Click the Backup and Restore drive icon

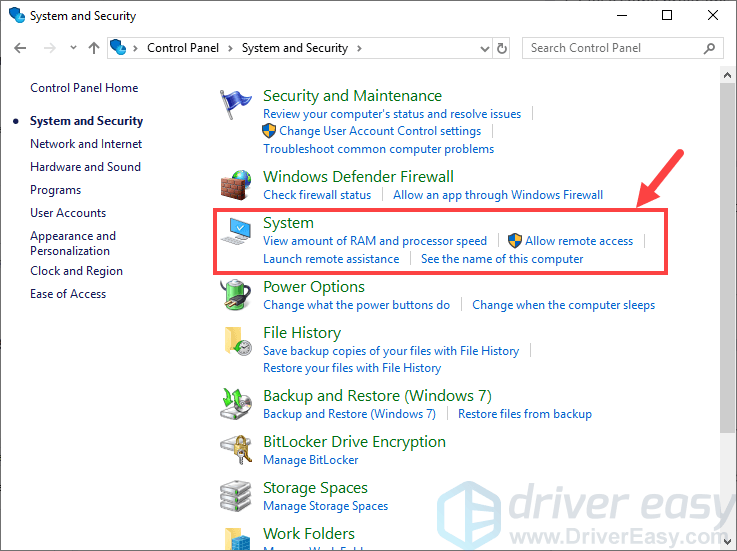[236, 404]
